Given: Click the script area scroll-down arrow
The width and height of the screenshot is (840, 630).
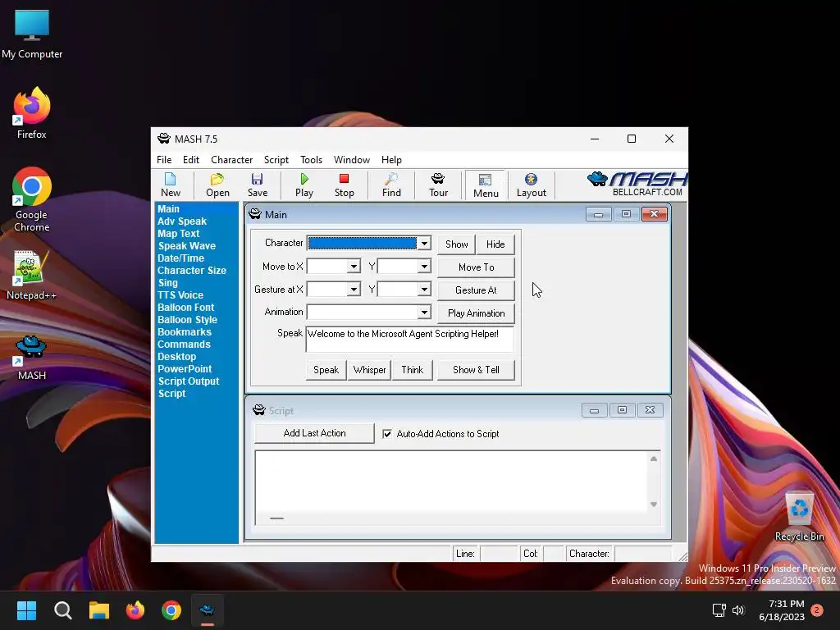Looking at the screenshot, I should pos(654,504).
